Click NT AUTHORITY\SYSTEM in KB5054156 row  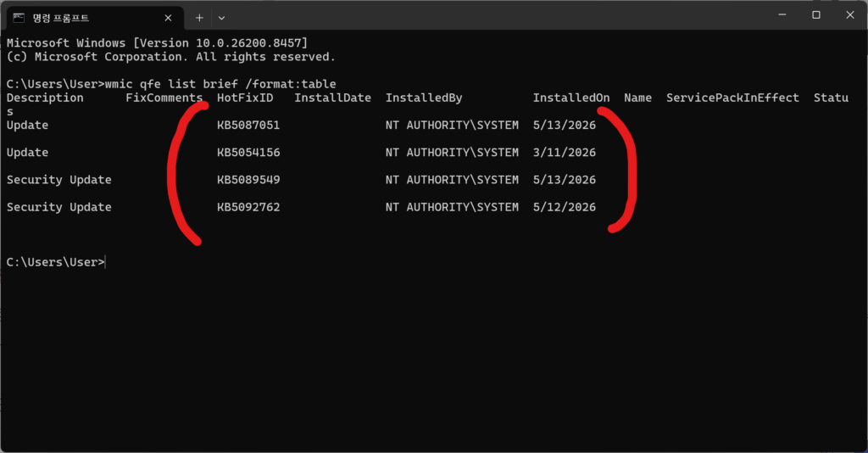[x=453, y=153]
